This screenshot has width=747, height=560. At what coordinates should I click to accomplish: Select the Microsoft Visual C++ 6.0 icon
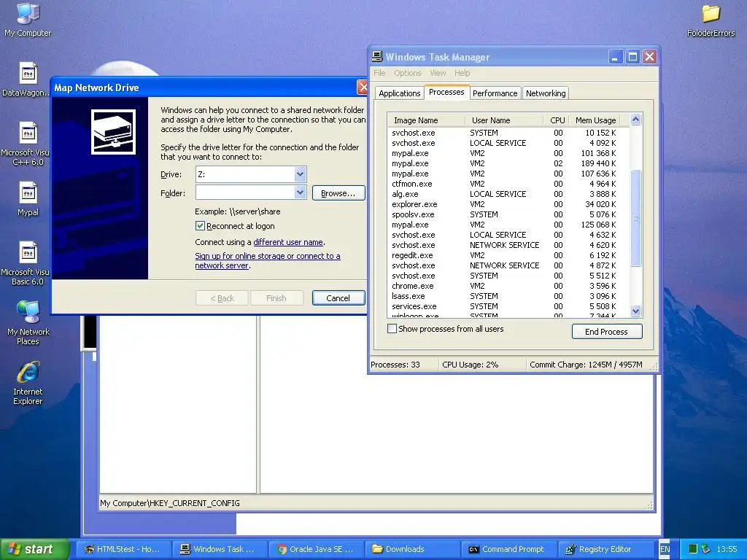27,144
